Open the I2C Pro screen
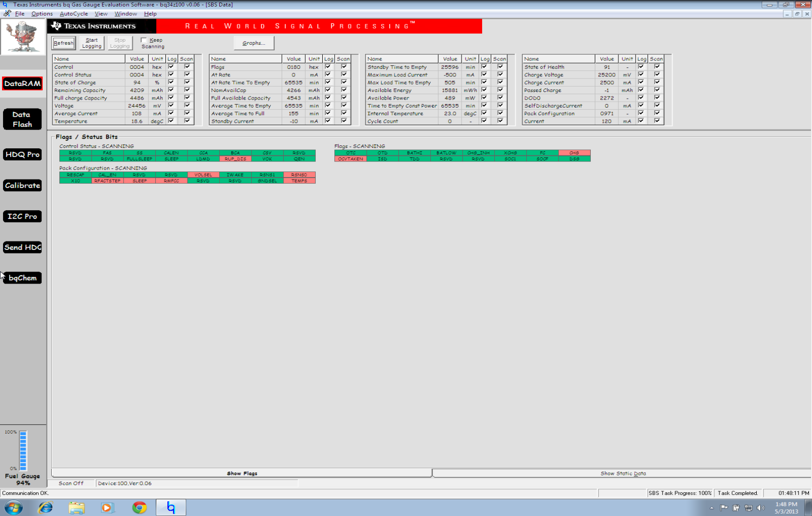This screenshot has height=516, width=812. [x=22, y=216]
